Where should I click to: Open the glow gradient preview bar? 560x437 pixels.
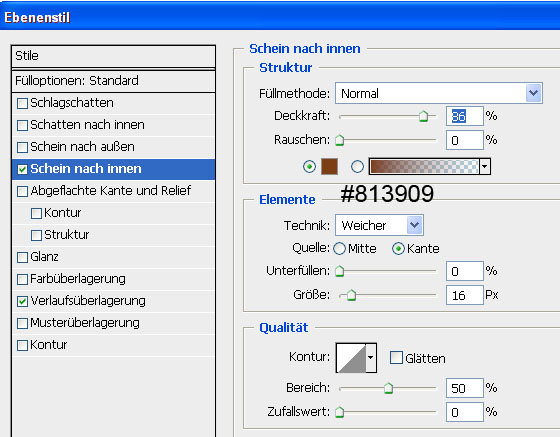424,167
